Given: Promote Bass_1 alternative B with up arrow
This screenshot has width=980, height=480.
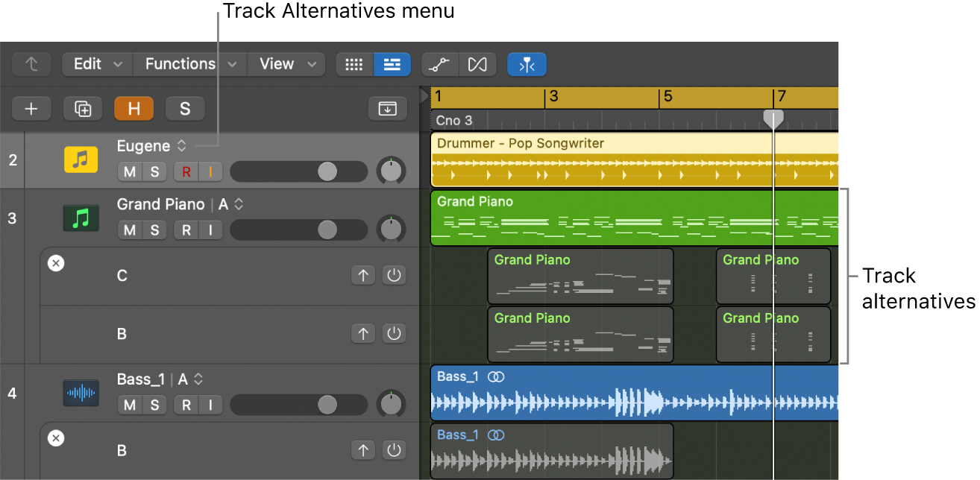Looking at the screenshot, I should pyautogui.click(x=363, y=450).
